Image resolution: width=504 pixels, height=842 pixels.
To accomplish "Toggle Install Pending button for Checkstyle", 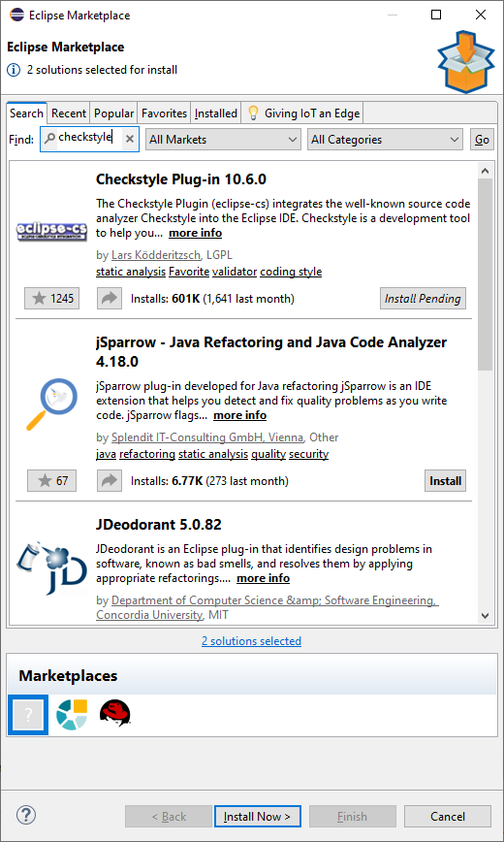I will pyautogui.click(x=423, y=299).
